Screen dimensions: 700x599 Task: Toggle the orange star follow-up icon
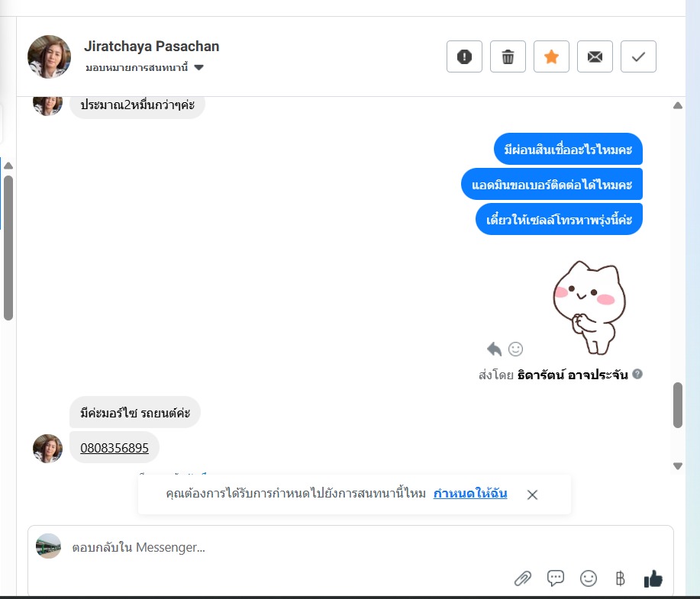551,56
